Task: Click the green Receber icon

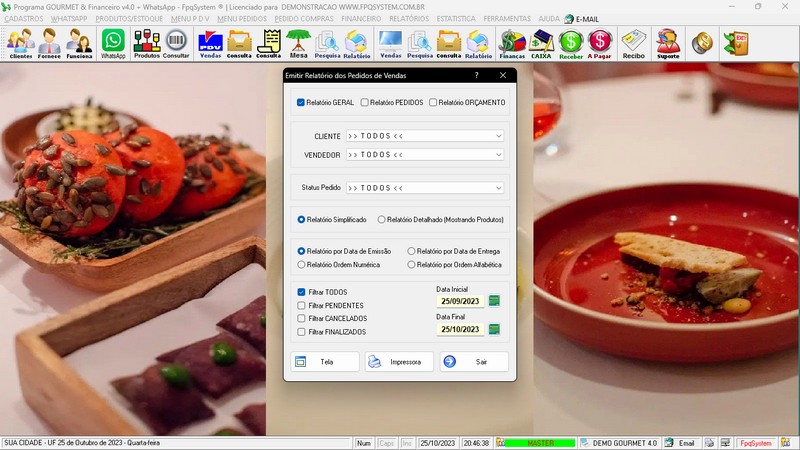Action: point(571,44)
